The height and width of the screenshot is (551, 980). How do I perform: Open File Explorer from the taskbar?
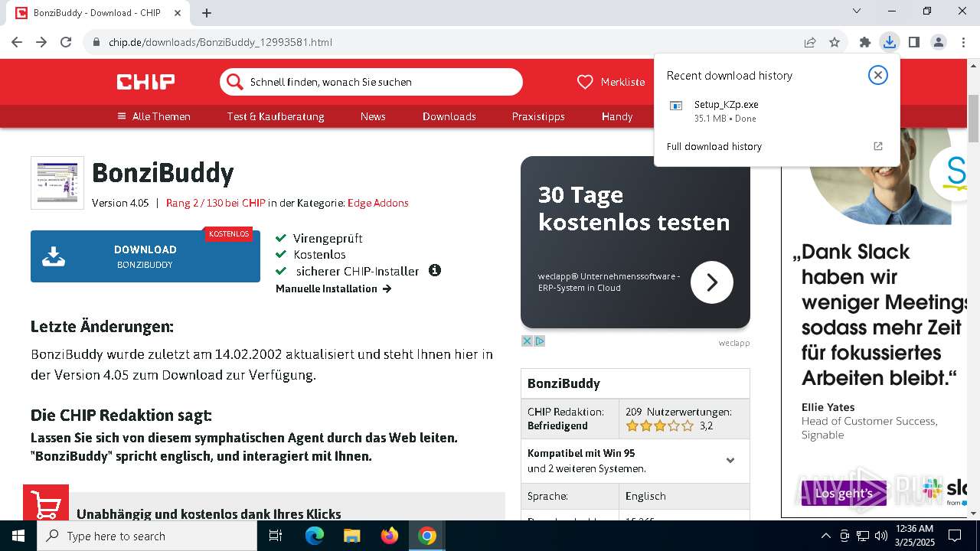(x=351, y=536)
